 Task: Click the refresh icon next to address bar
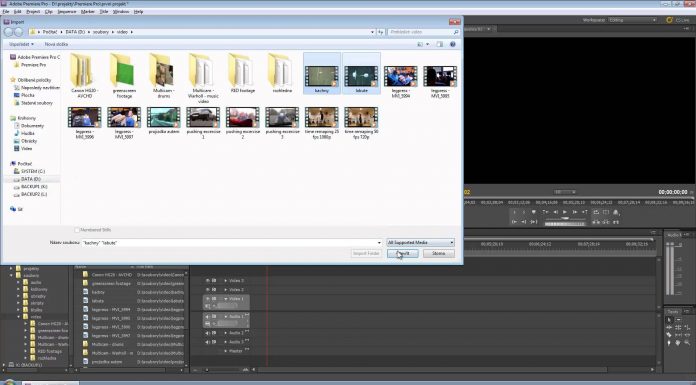380,32
